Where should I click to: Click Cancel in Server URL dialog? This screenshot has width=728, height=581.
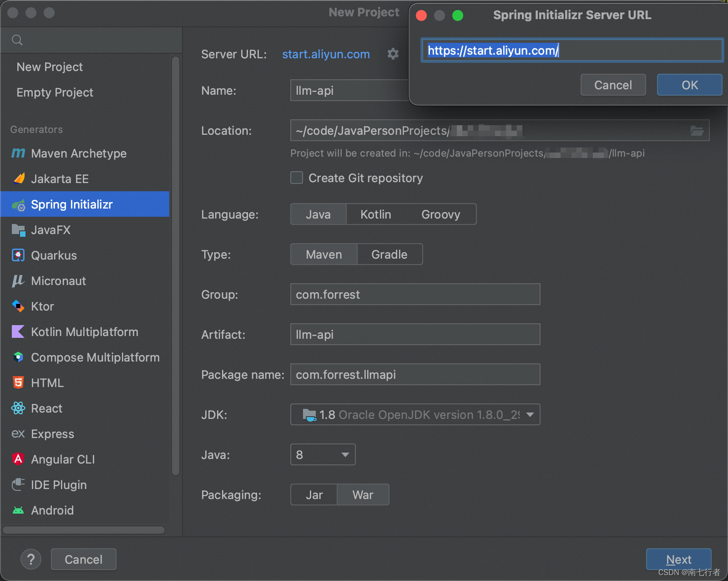[x=613, y=85]
